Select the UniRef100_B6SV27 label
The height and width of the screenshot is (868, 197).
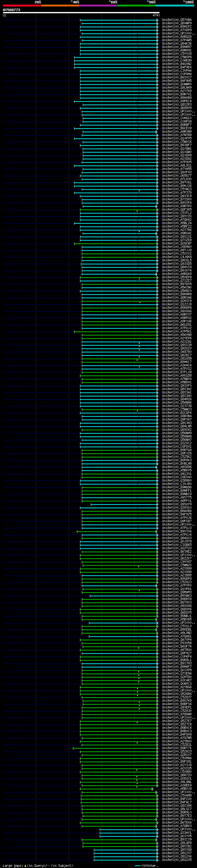[176, 78]
